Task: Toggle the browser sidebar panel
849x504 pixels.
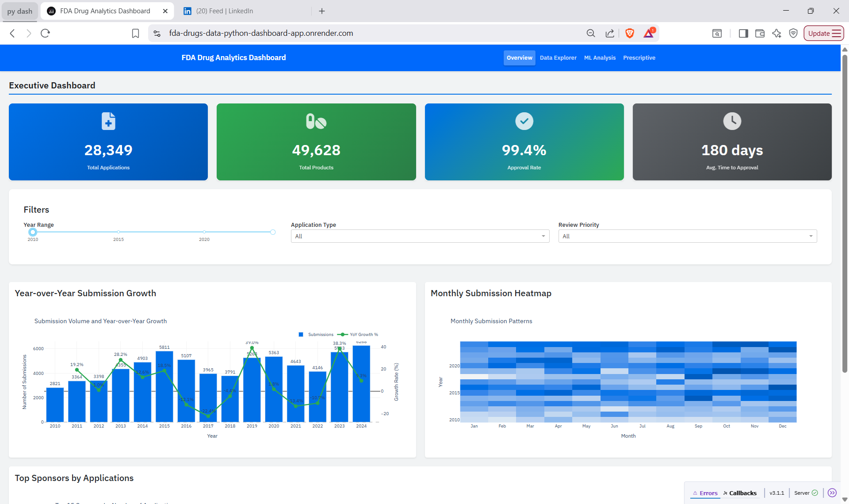Action: tap(743, 33)
